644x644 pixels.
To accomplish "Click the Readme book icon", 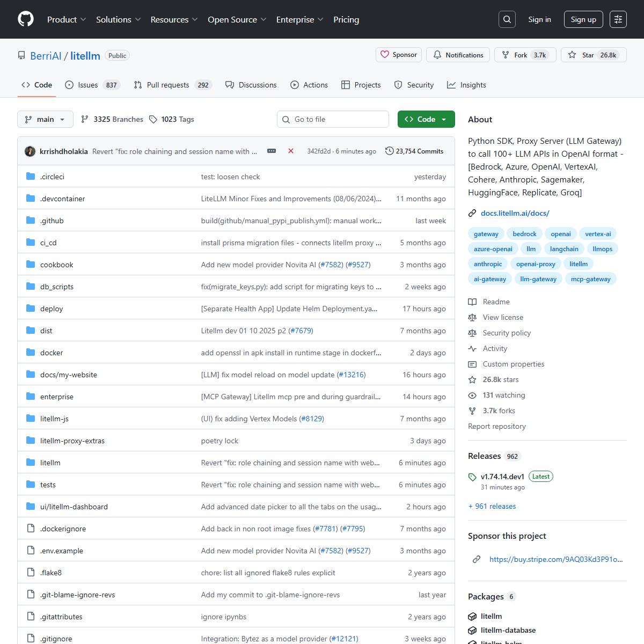I will (x=472, y=302).
